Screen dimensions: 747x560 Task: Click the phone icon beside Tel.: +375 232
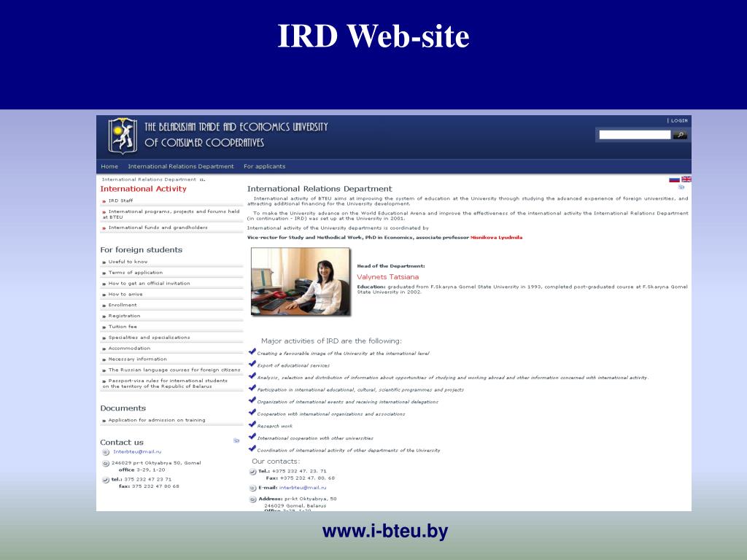tap(252, 472)
